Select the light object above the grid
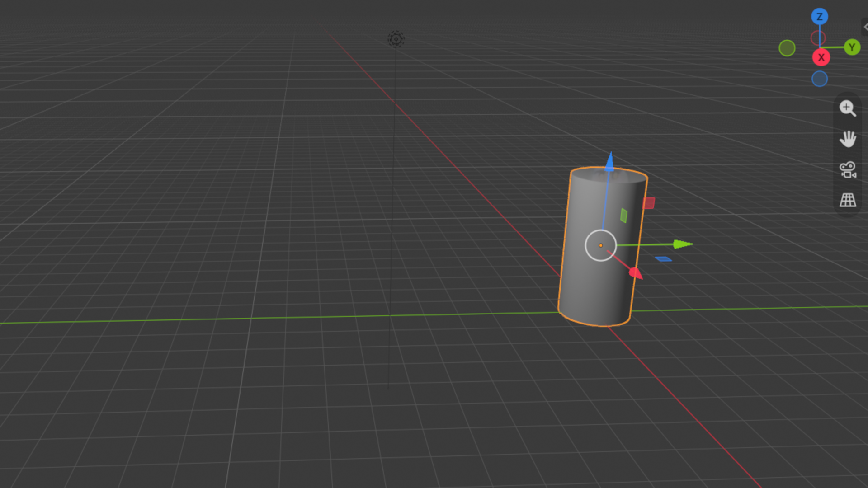The width and height of the screenshot is (868, 488). coord(396,39)
